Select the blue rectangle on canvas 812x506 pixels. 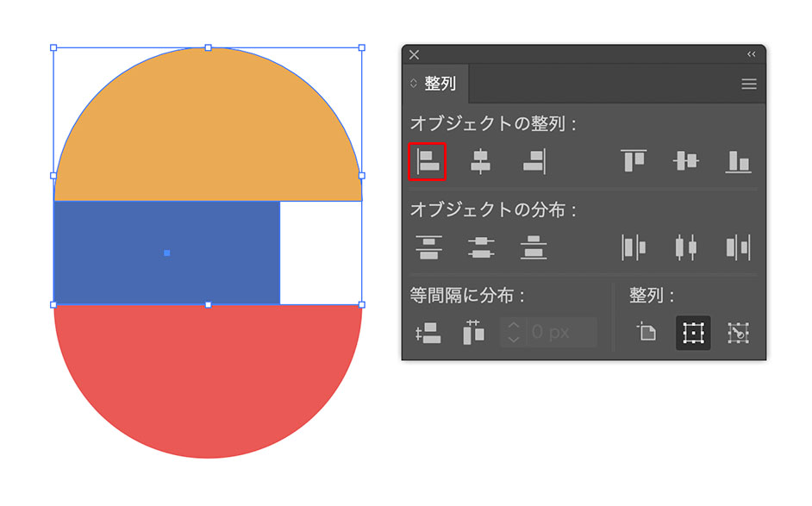(166, 253)
